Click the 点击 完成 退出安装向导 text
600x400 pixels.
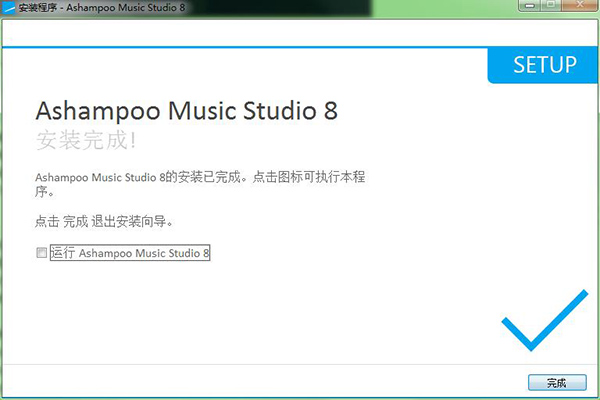tap(104, 221)
